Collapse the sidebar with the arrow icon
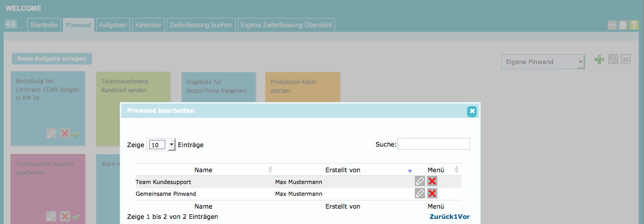644x224 pixels. [x=11, y=24]
